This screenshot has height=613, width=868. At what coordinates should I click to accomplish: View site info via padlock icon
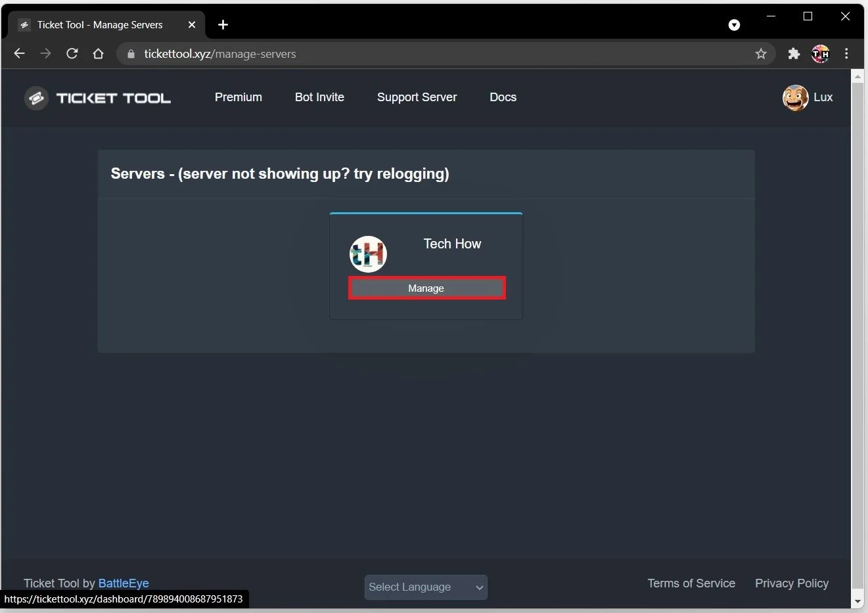coord(131,54)
